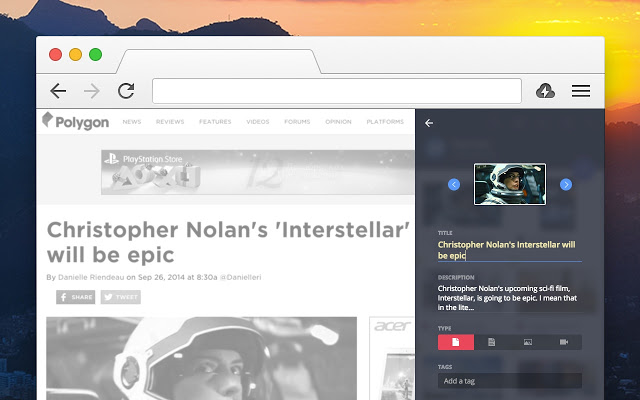The image size is (640, 400).
Task: Go back using the side panel arrow
Action: tap(429, 123)
